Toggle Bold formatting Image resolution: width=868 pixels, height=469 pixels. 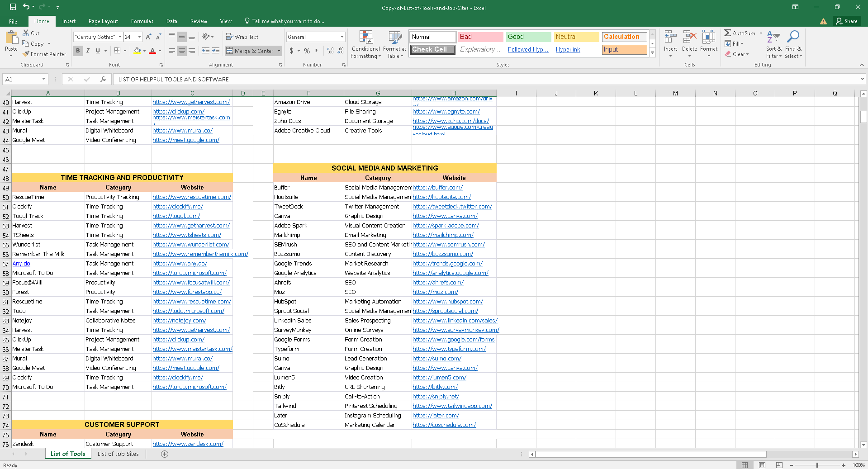click(x=78, y=51)
